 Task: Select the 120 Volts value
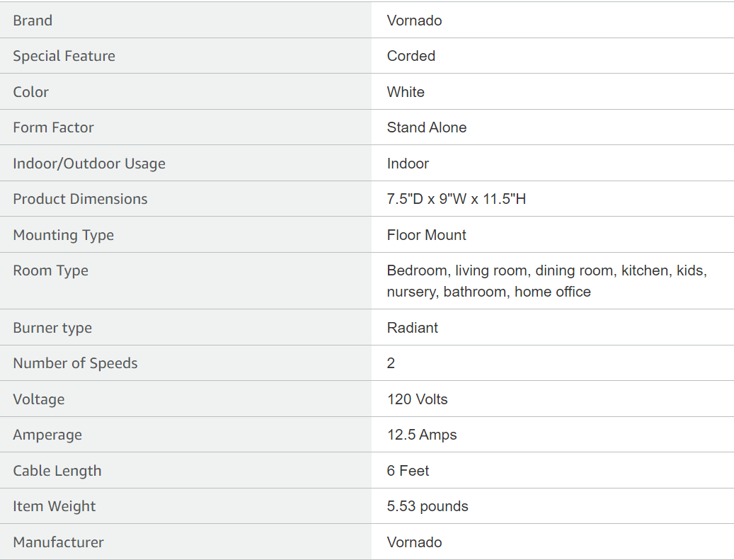point(417,399)
